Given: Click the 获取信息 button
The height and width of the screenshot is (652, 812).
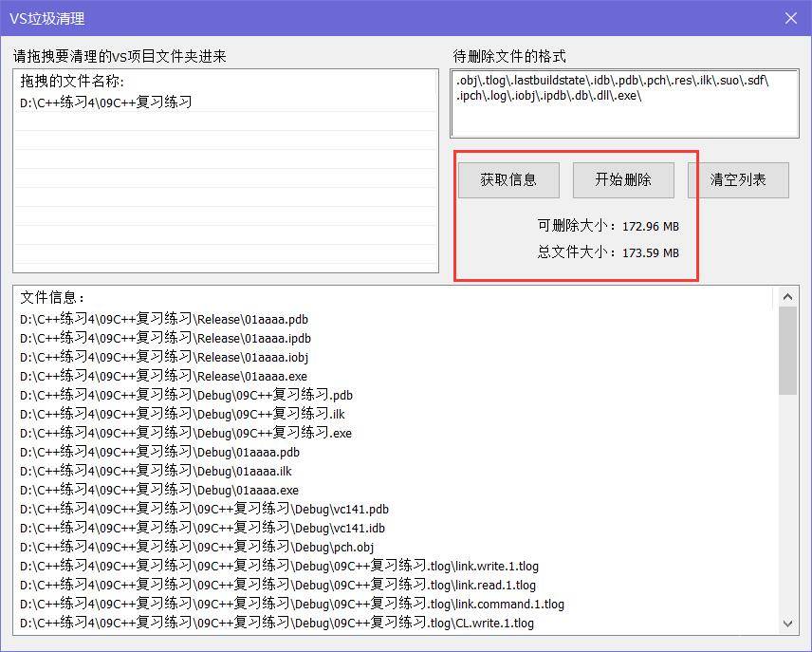Looking at the screenshot, I should (508, 179).
